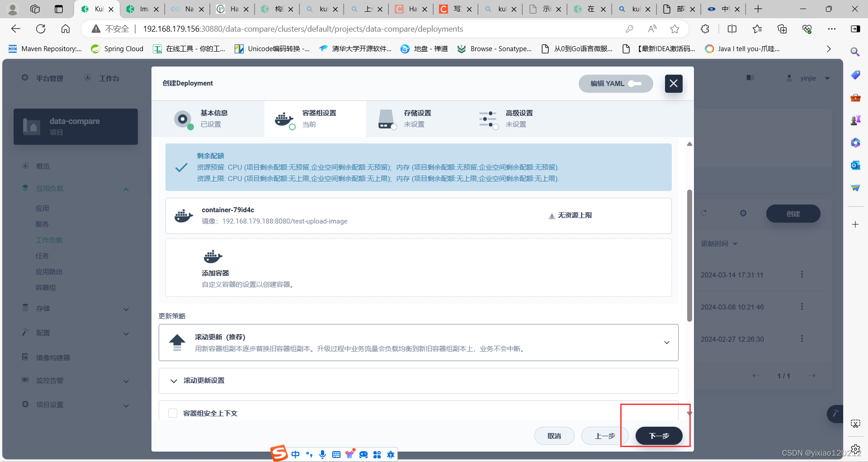This screenshot has height=462, width=868.
Task: Open the yinjie user dropdown
Action: (x=808, y=78)
